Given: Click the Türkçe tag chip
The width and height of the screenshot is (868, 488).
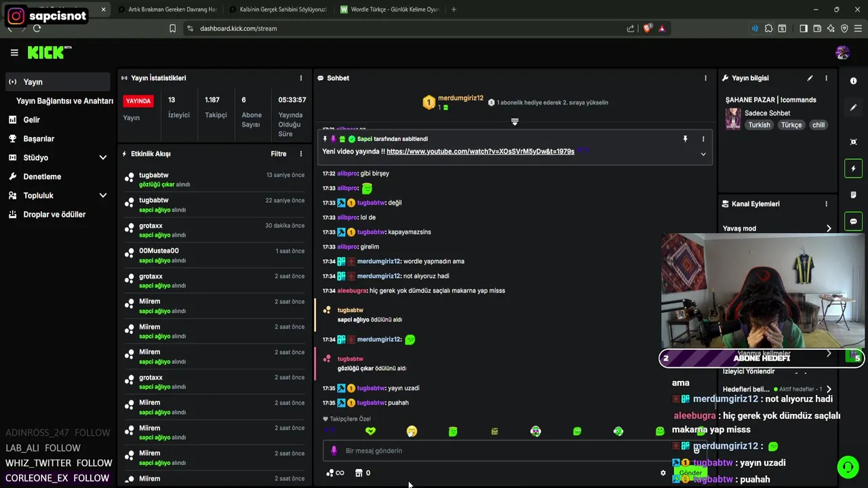Looking at the screenshot, I should click(x=791, y=125).
